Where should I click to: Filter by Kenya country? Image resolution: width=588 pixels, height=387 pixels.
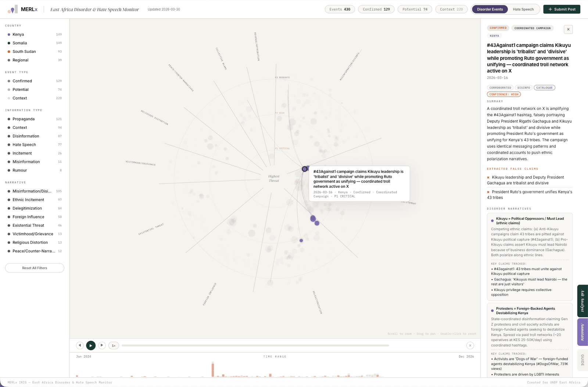coord(35,35)
